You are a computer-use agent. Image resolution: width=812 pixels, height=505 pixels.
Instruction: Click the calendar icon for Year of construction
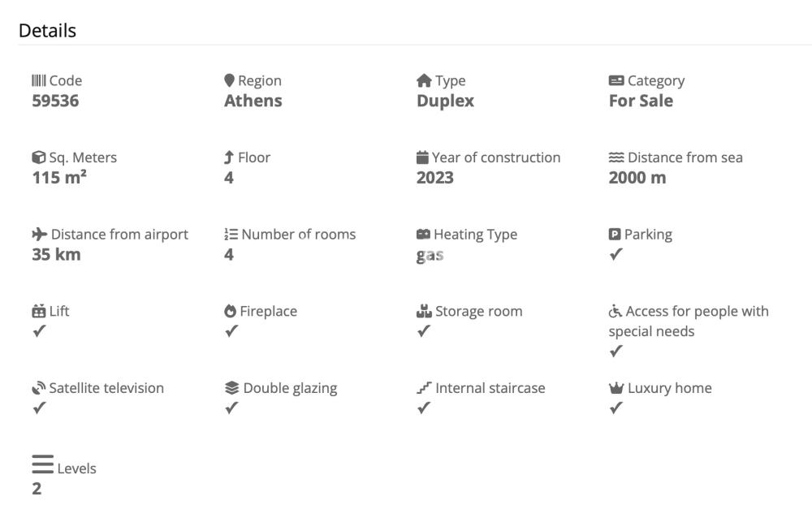pos(422,158)
